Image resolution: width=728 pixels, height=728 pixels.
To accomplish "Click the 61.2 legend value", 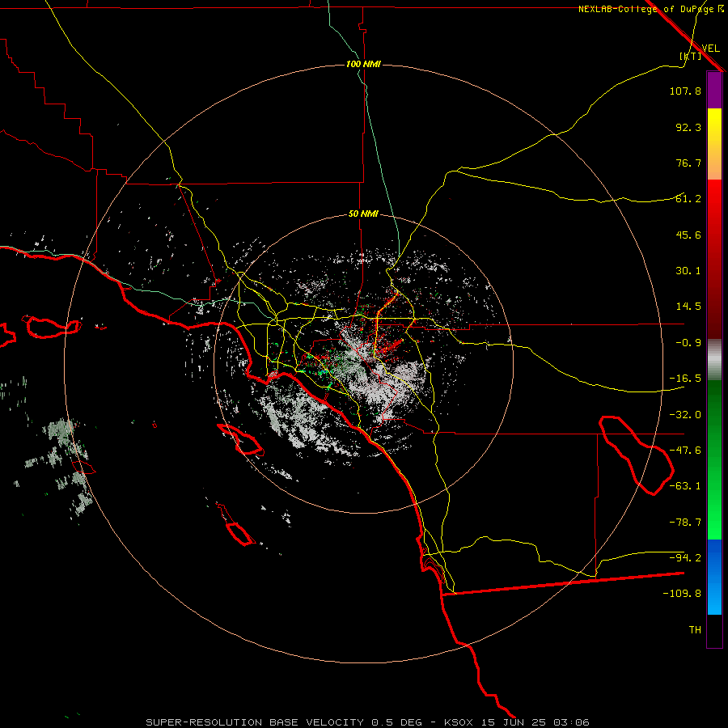I will (x=688, y=199).
